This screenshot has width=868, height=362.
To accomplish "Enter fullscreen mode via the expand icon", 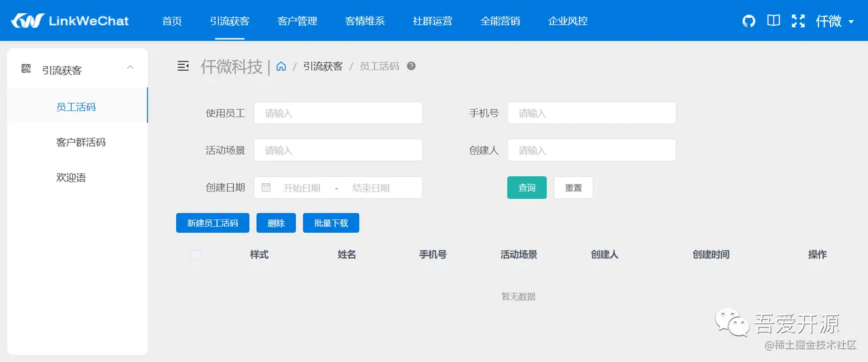I will pos(798,20).
